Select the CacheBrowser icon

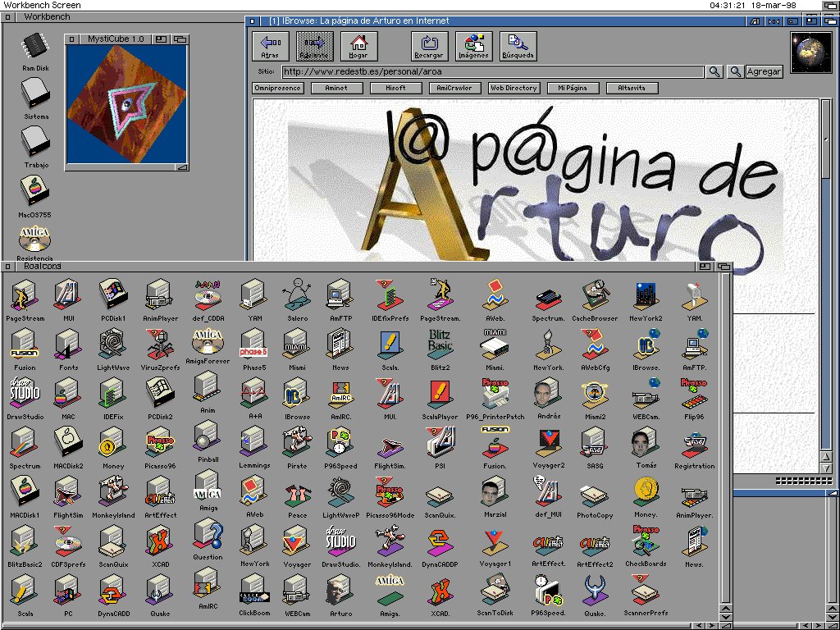coord(595,296)
